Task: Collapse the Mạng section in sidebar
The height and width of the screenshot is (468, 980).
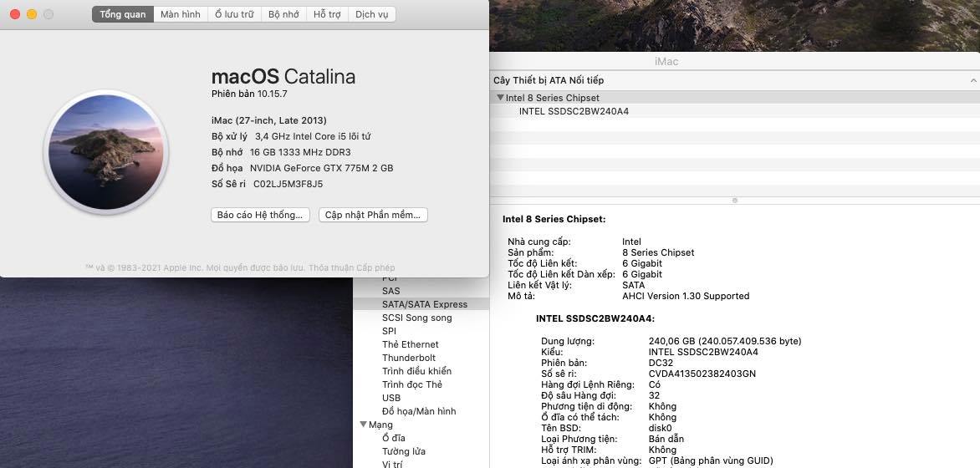Action: click(362, 425)
